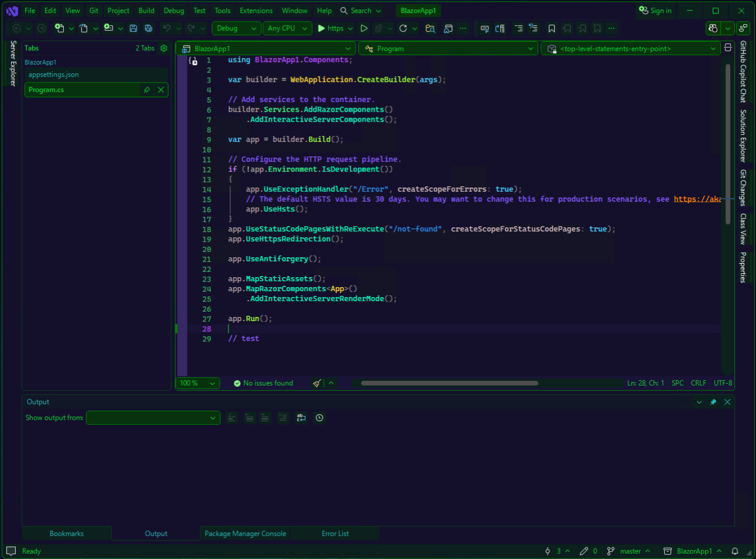The width and height of the screenshot is (756, 559).
Task: Click the Live Share feedback icon
Action: (743, 28)
